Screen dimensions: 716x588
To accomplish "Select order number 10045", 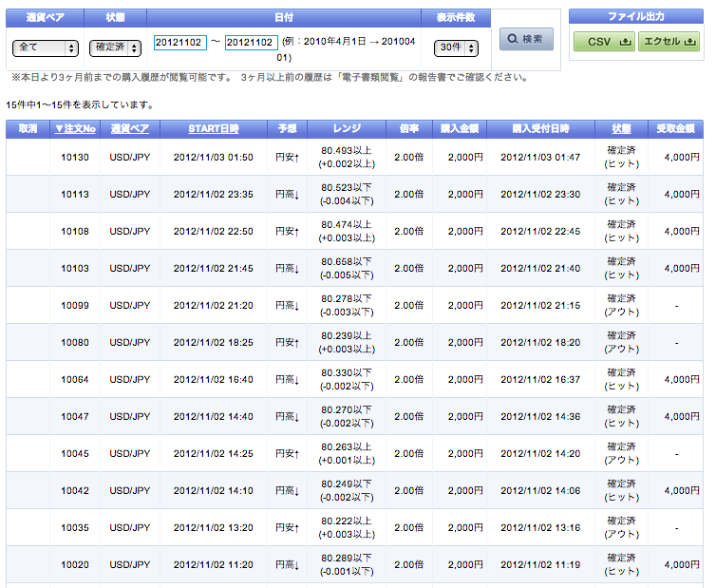I will [75, 453].
